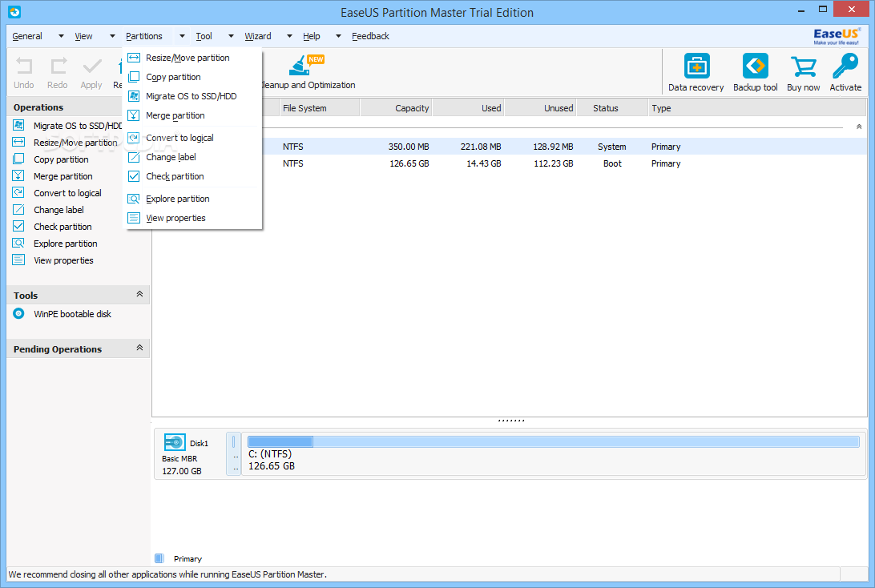Click the Disk1 drive icon
Image resolution: width=875 pixels, height=588 pixels.
175,442
